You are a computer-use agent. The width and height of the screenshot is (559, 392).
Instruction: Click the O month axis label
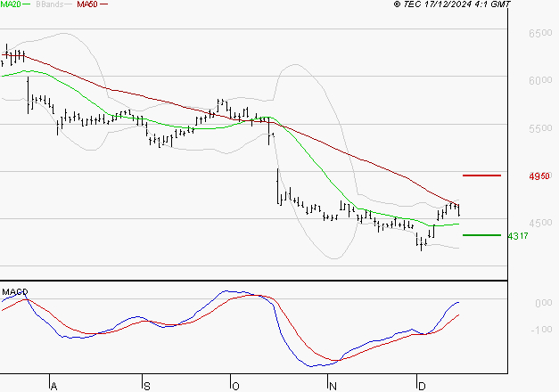235,386
